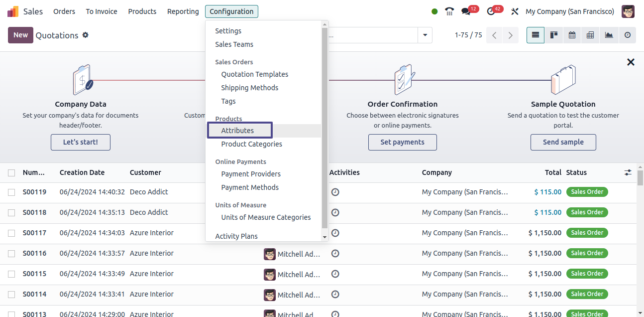Click the green online status indicator
The height and width of the screenshot is (317, 644).
click(434, 11)
